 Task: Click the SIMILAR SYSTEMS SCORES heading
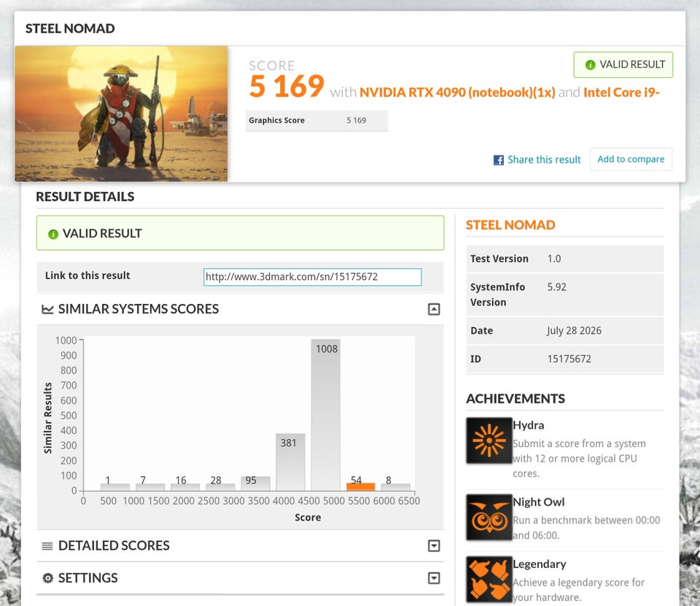point(139,309)
